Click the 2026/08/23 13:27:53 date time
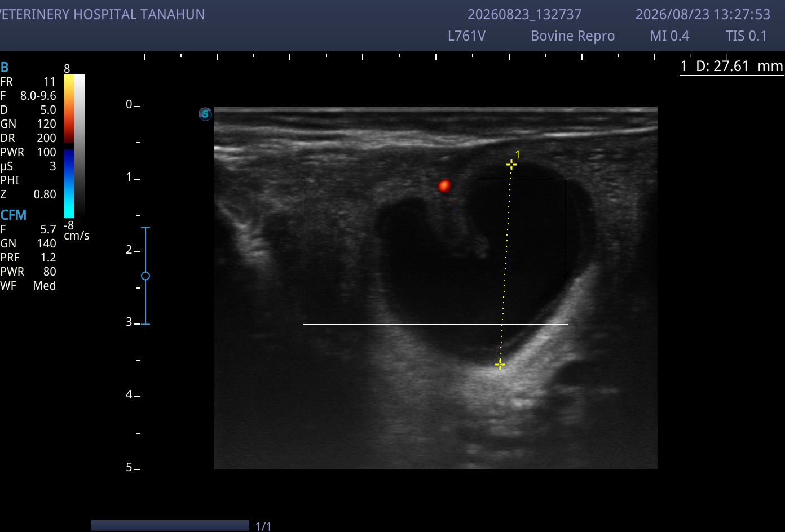785x532 pixels. tap(703, 14)
